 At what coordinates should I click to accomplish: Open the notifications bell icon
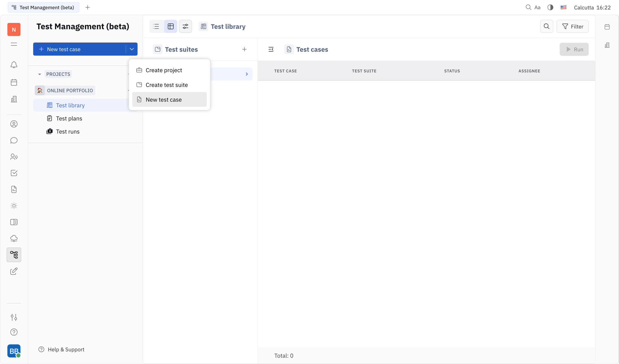[14, 65]
